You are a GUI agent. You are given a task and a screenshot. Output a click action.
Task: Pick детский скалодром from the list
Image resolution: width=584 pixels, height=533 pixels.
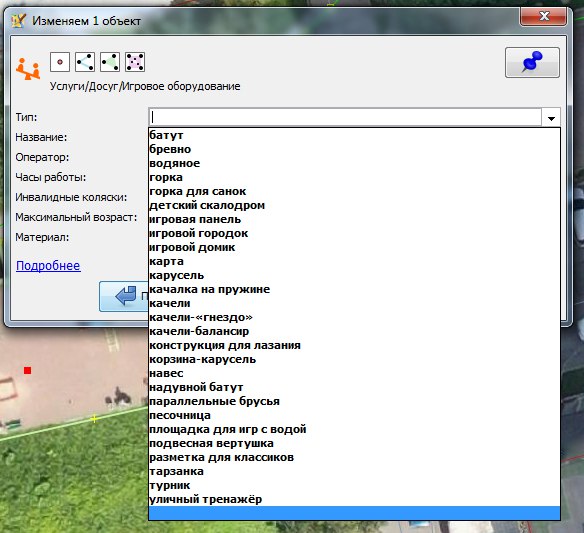pos(354,205)
